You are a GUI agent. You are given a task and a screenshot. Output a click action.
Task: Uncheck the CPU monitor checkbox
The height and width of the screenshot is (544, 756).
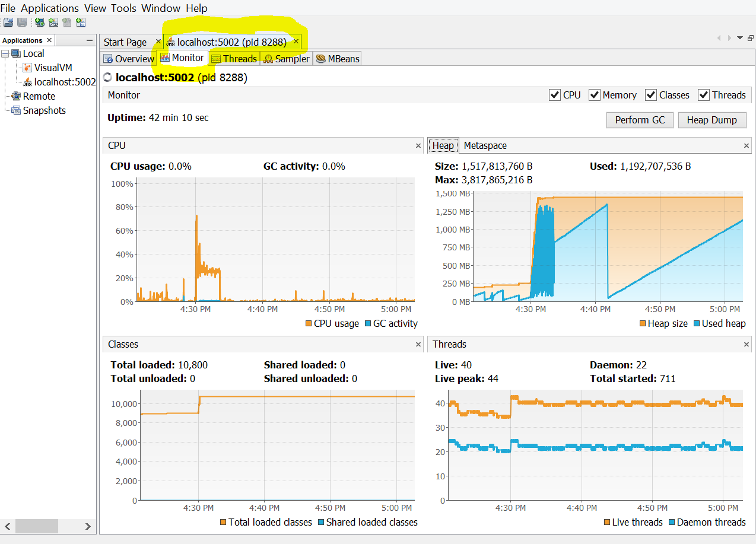click(554, 94)
